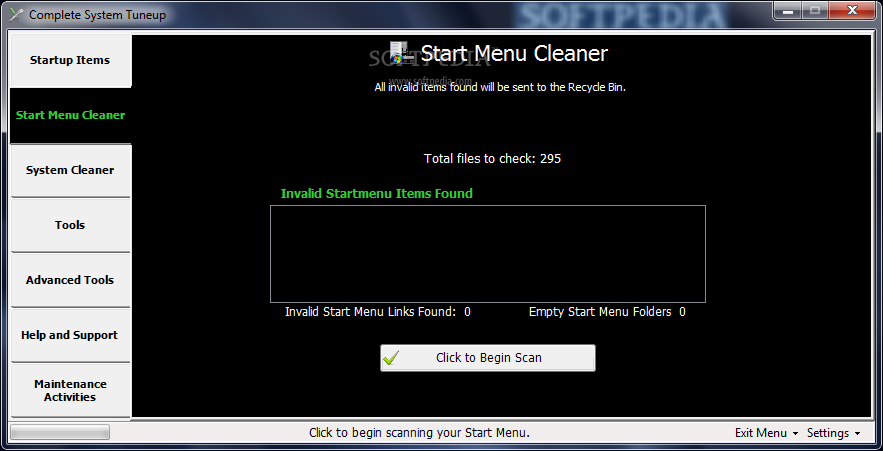The height and width of the screenshot is (451, 883).
Task: Click the 'Start Menu Cleaner' page heading
Action: click(x=514, y=53)
